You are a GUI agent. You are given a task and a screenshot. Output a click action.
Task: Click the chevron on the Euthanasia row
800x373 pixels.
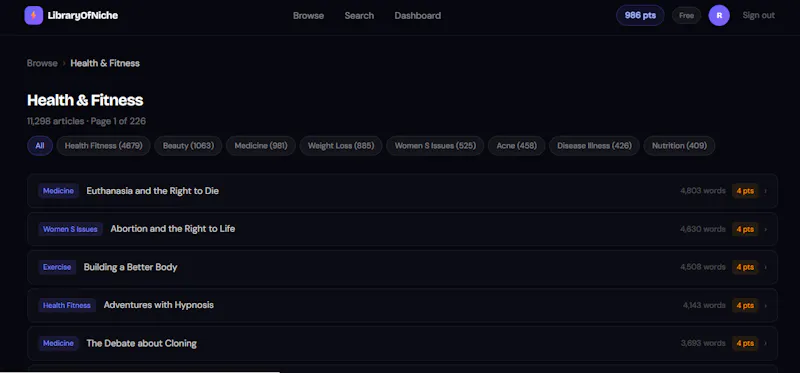pyautogui.click(x=765, y=191)
